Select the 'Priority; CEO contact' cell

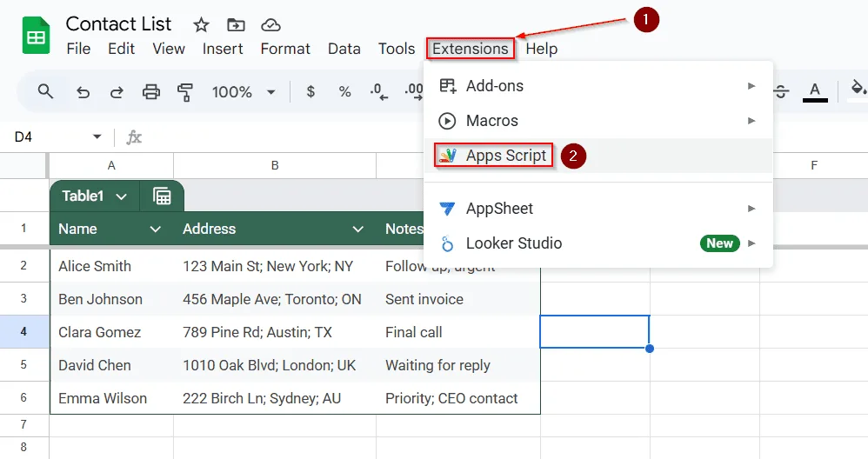pyautogui.click(x=457, y=398)
